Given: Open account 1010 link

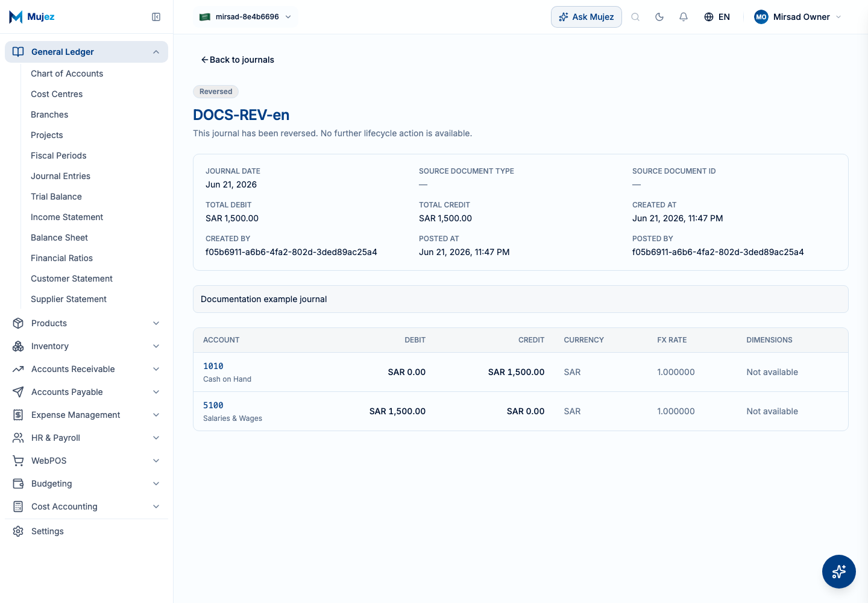Looking at the screenshot, I should click(x=213, y=366).
